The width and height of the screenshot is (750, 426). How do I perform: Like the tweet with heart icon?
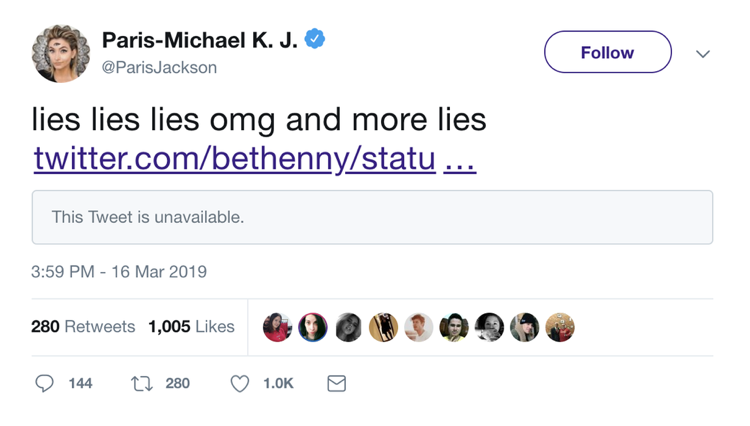[x=240, y=383]
